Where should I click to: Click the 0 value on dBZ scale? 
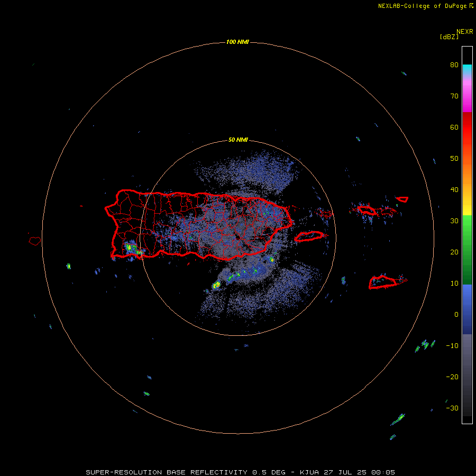tap(456, 315)
